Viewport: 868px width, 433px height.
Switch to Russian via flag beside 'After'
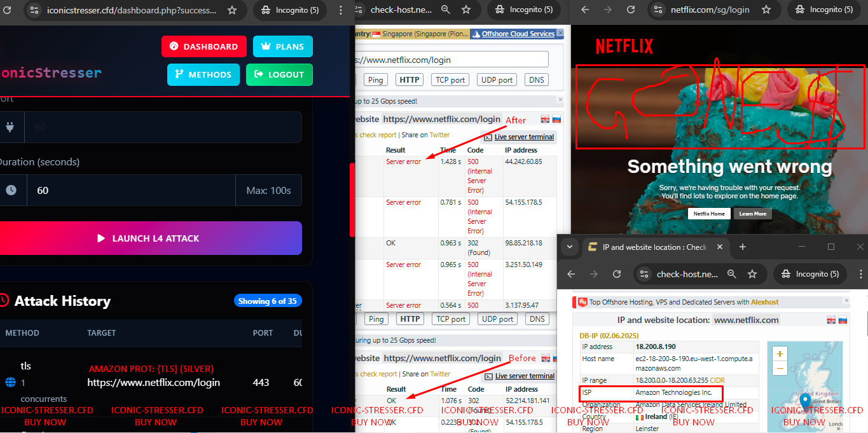pyautogui.click(x=556, y=119)
